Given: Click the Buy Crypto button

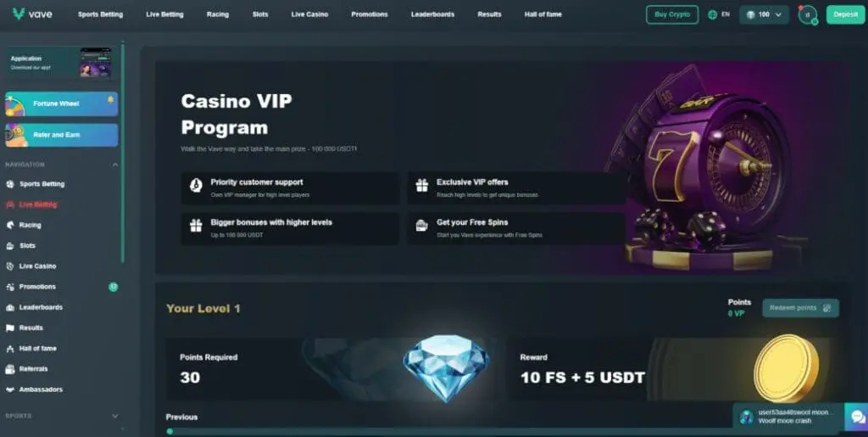Looking at the screenshot, I should [x=672, y=15].
